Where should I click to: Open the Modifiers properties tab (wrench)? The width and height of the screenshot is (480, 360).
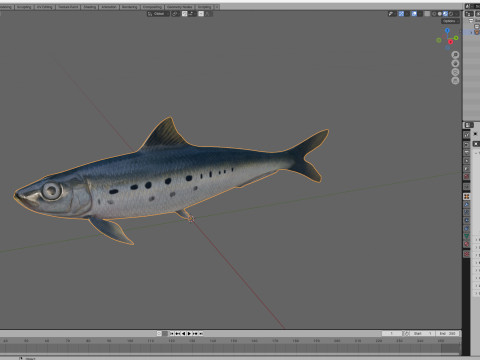click(x=467, y=205)
